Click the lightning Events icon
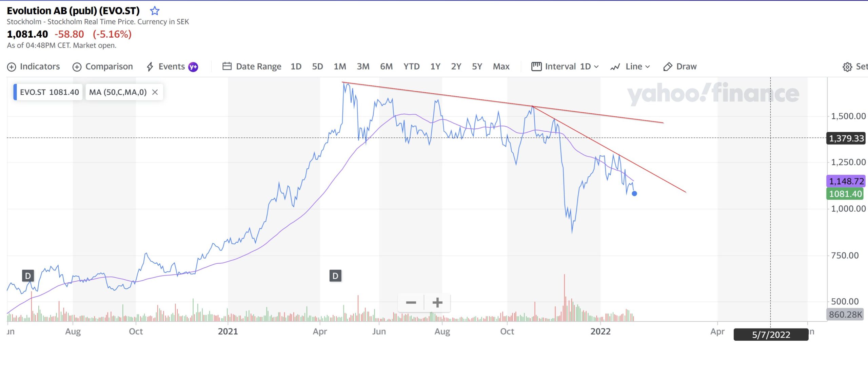Viewport: 868px width, 377px height. (x=150, y=67)
